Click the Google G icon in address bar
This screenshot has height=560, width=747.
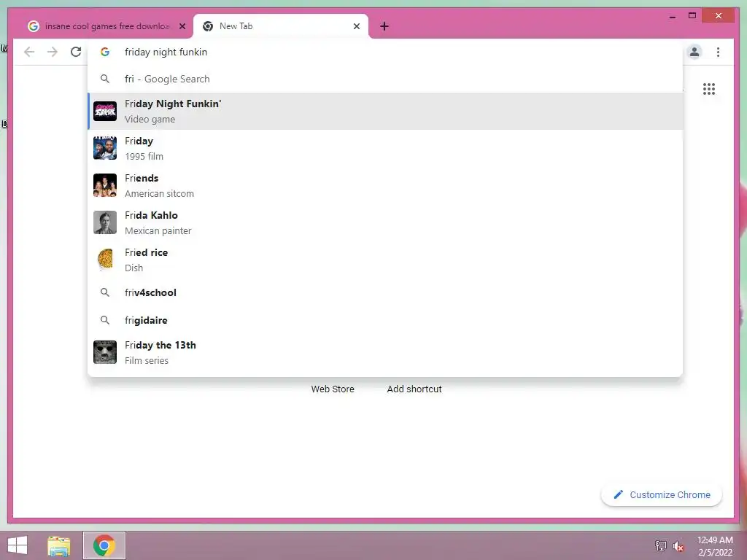(x=105, y=52)
